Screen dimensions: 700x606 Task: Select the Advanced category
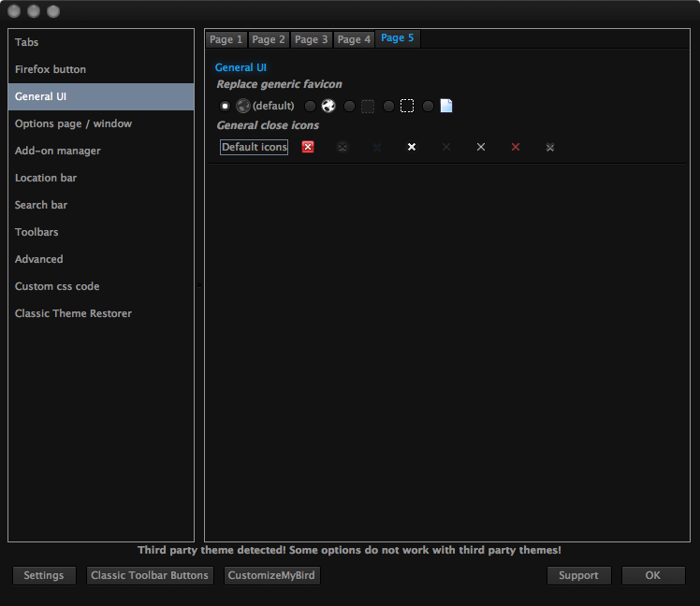101,259
